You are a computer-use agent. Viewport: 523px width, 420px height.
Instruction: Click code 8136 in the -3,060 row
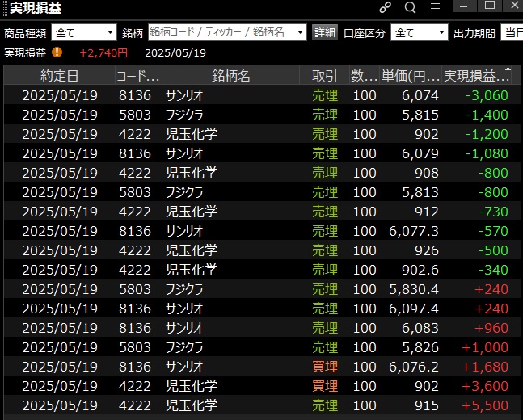point(135,95)
